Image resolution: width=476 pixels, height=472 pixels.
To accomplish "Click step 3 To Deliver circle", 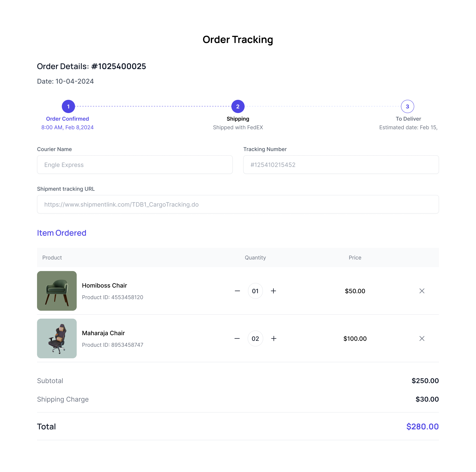I will (407, 106).
